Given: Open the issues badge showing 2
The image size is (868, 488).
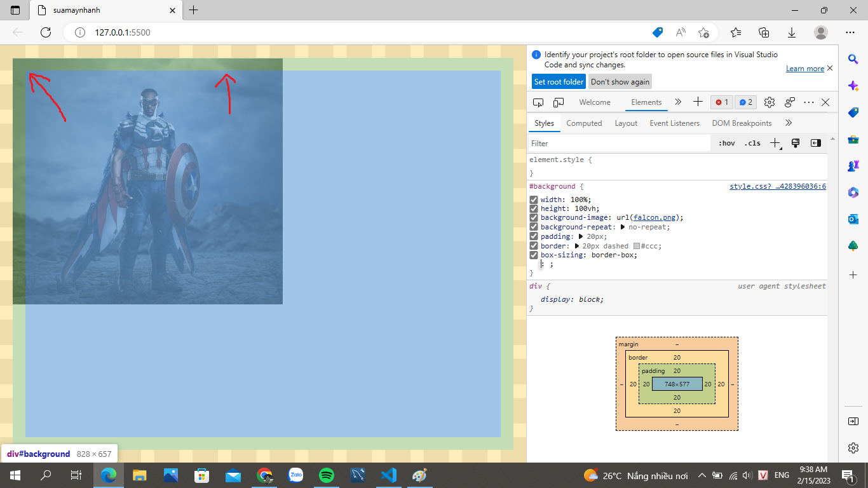Looking at the screenshot, I should (746, 102).
